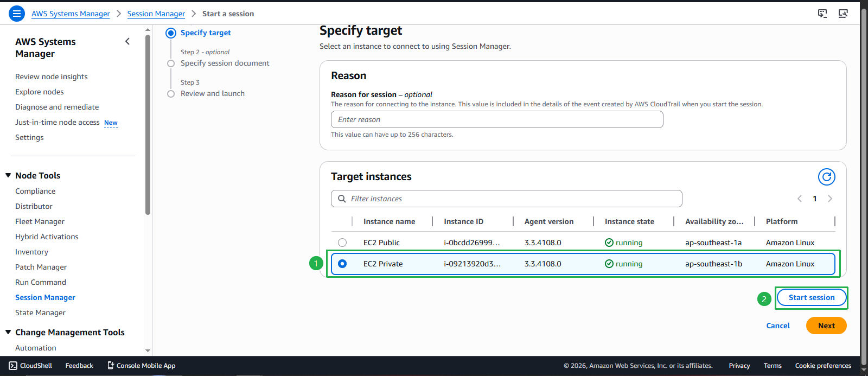Open Session Manager in the sidebar
The height and width of the screenshot is (376, 868).
tap(45, 297)
